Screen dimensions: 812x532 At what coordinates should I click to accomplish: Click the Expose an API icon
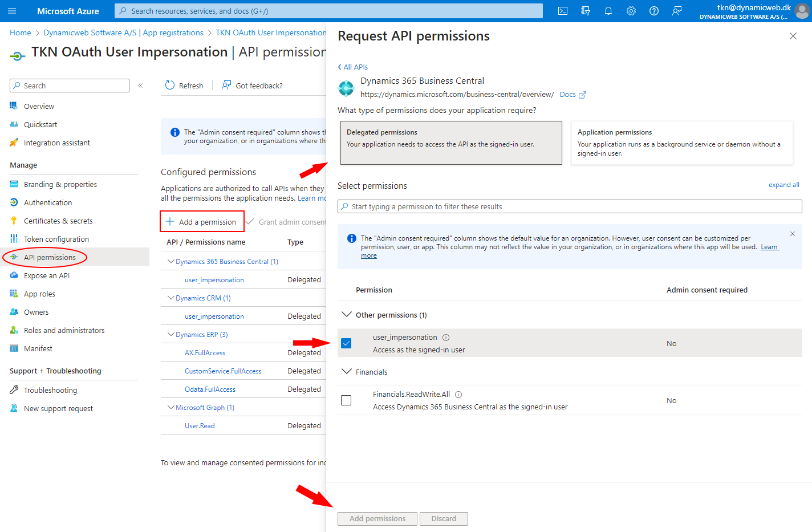[14, 275]
